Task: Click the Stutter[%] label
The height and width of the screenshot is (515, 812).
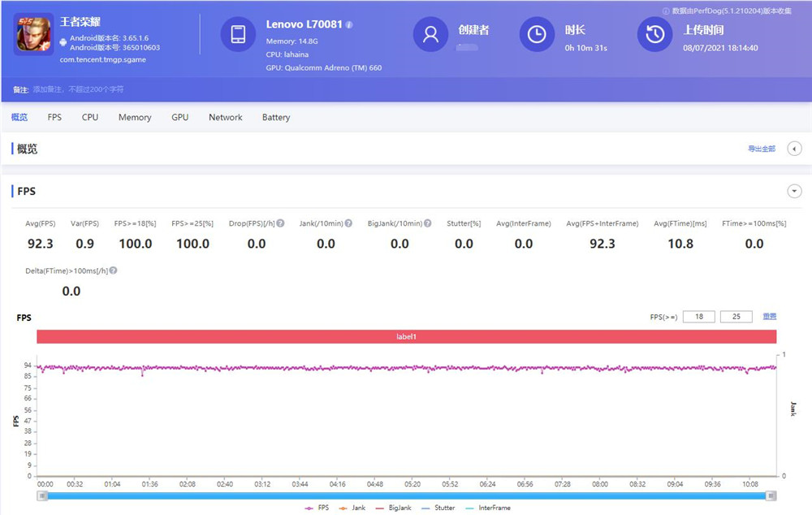Action: [464, 223]
